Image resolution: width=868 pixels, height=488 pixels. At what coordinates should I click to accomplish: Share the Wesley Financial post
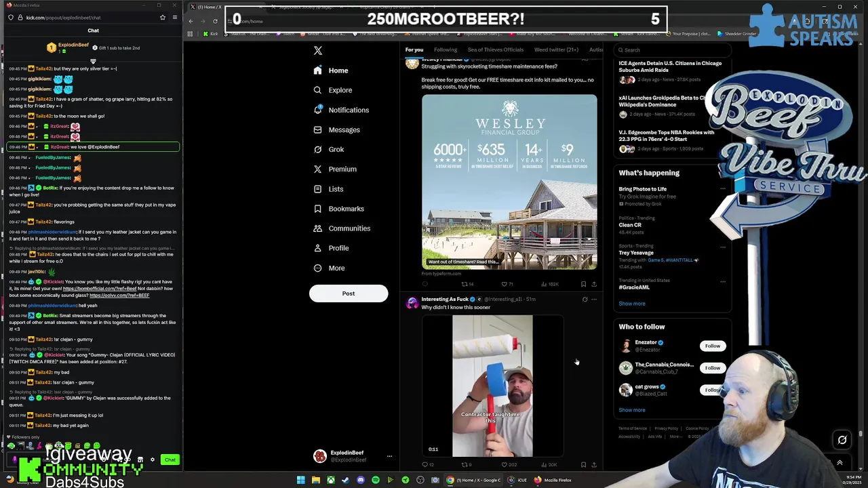pos(594,284)
